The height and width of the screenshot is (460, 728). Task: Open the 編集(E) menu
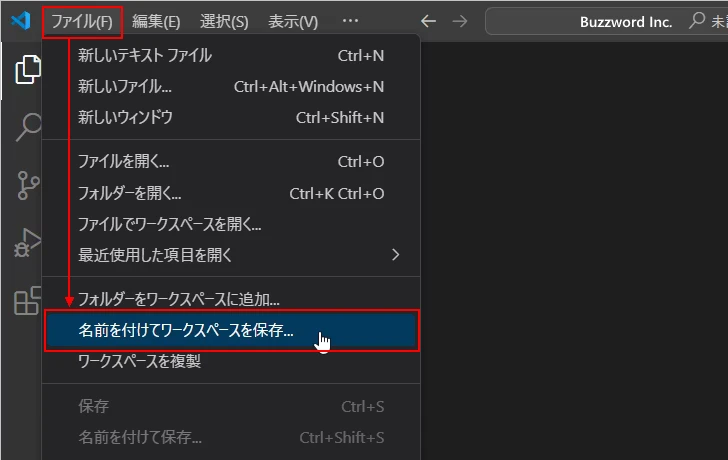click(x=156, y=21)
